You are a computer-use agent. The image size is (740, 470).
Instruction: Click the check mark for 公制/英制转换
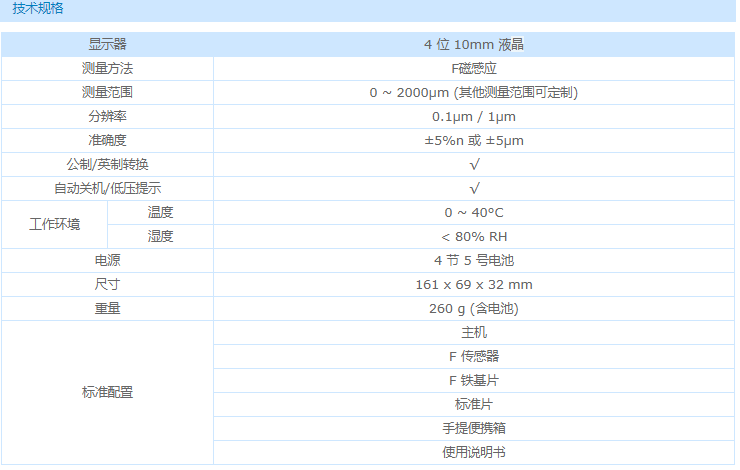[474, 164]
